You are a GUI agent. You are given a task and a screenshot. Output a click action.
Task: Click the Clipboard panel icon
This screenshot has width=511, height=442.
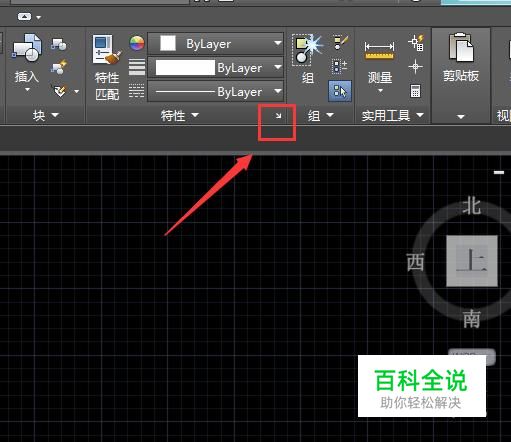coord(461,47)
